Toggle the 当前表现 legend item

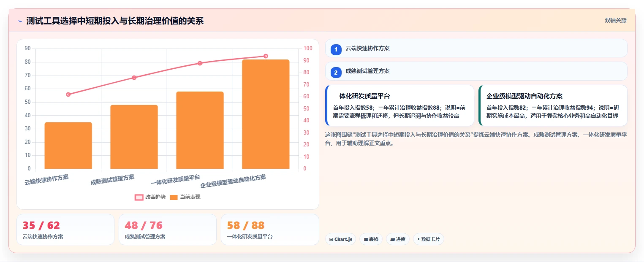coord(185,197)
